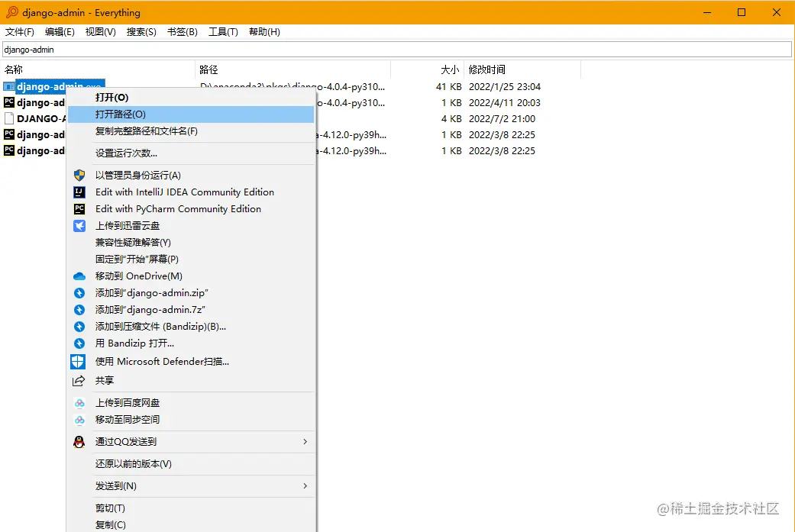
Task: Click the admin shield icon for Run as administrator
Action: [x=79, y=176]
